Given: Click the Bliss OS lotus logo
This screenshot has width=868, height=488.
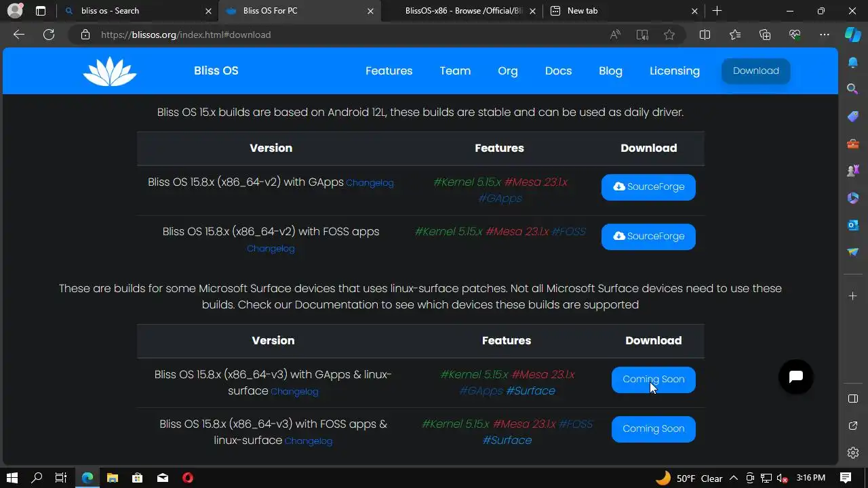Looking at the screenshot, I should tap(110, 71).
